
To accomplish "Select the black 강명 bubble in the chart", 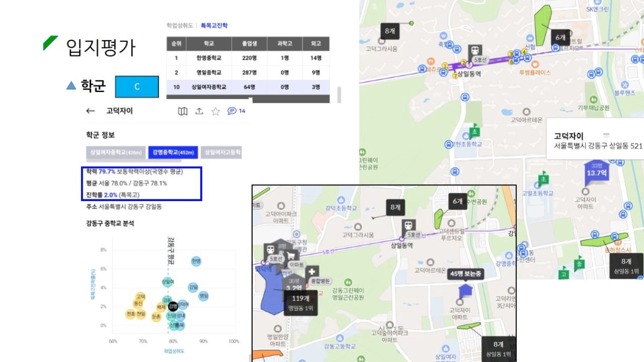I will pyautogui.click(x=173, y=306).
